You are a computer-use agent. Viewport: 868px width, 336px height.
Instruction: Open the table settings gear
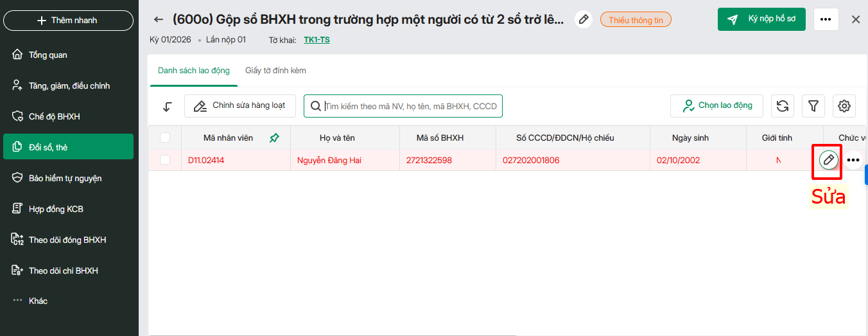click(x=844, y=106)
